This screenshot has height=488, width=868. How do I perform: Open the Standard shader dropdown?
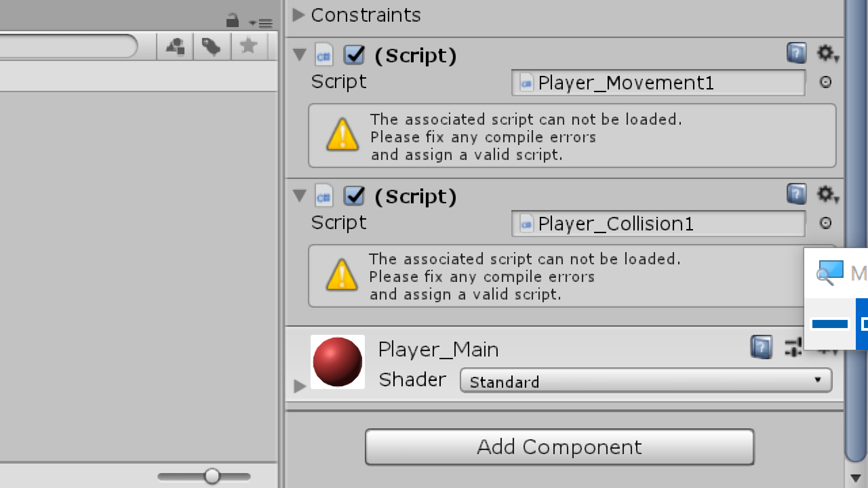(645, 380)
